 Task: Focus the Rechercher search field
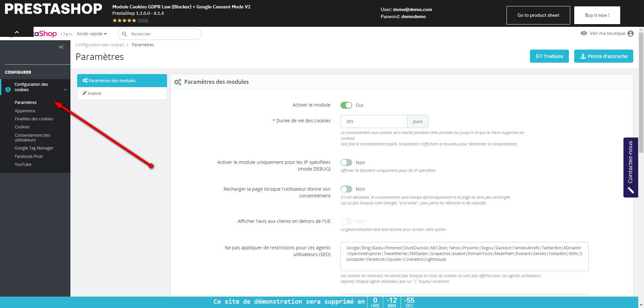point(160,34)
